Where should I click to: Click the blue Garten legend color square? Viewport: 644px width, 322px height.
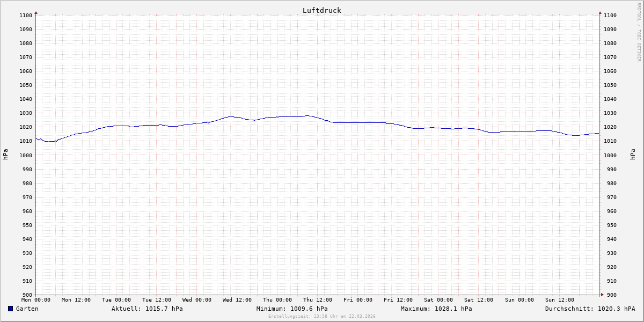pos(10,309)
